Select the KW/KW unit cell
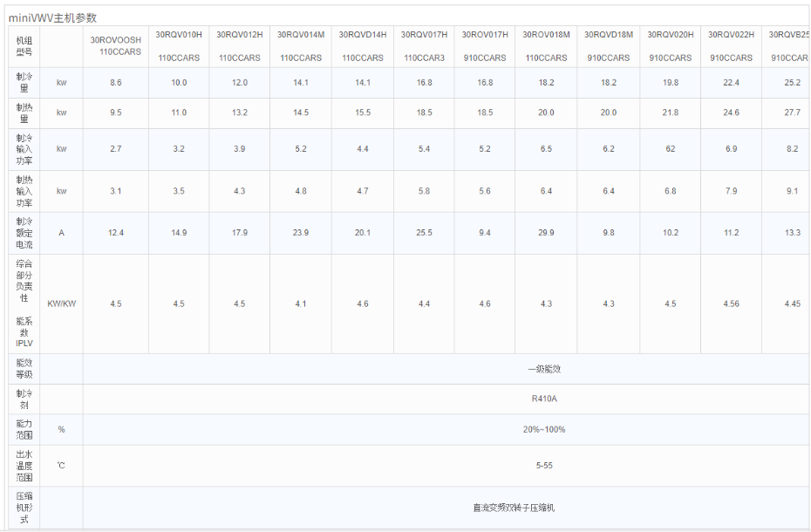The image size is (811, 532). click(x=61, y=304)
